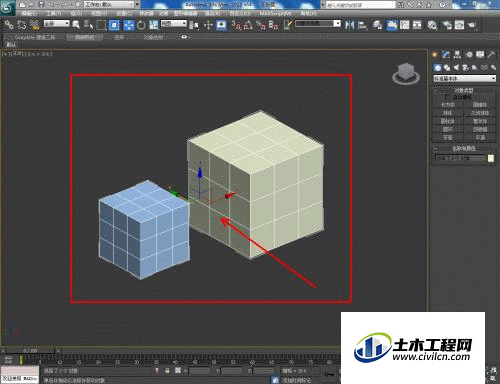The height and width of the screenshot is (384, 500).
Task: Switch to Utilities hammer tab
Action: [491, 55]
